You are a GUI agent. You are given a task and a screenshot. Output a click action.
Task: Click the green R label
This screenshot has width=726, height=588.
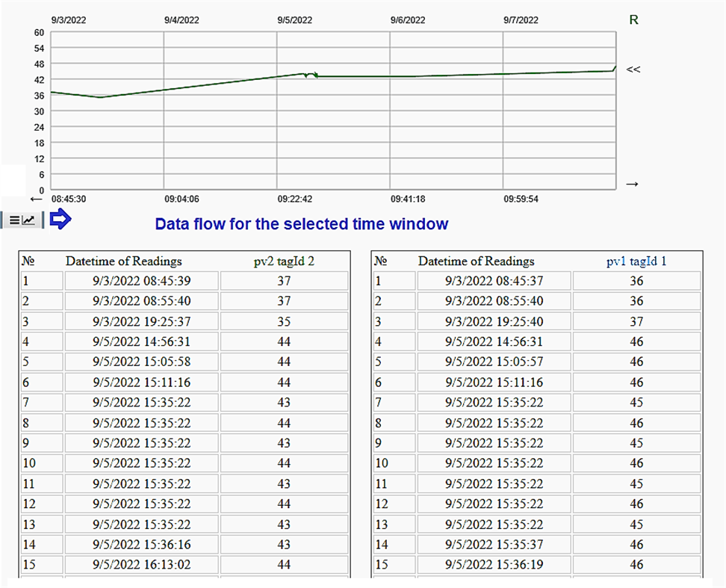[x=634, y=20]
